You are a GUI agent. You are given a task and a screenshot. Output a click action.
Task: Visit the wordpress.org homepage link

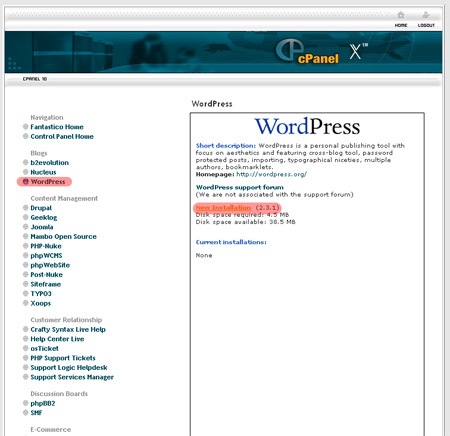271,174
